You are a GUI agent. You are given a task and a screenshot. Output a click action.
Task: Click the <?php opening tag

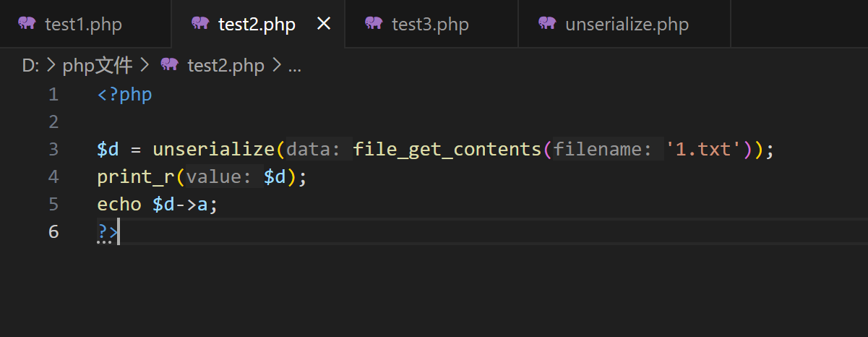124,95
